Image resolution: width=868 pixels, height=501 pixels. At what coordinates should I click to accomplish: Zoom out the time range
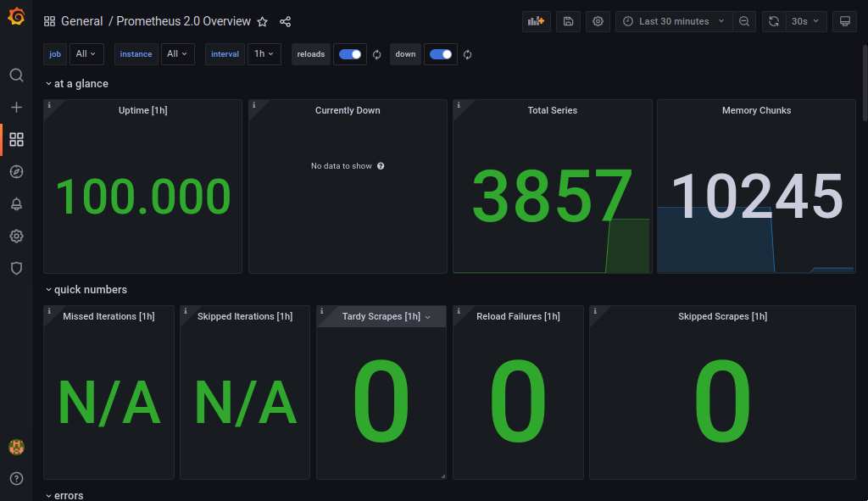tap(744, 21)
